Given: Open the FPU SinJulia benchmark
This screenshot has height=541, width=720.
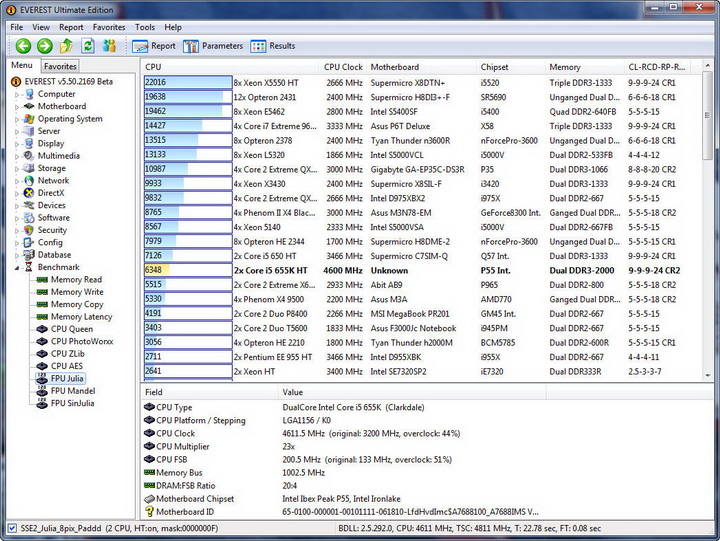Looking at the screenshot, I should click(72, 404).
